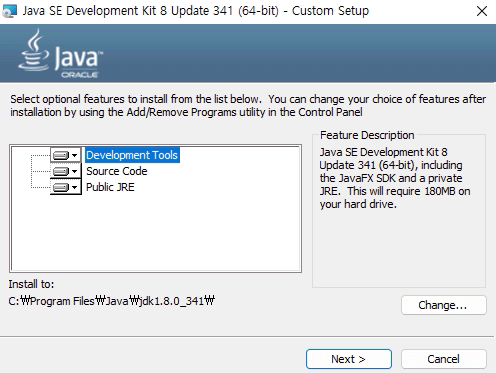Select the Public JRE tree item
The image size is (496, 373).
(110, 187)
